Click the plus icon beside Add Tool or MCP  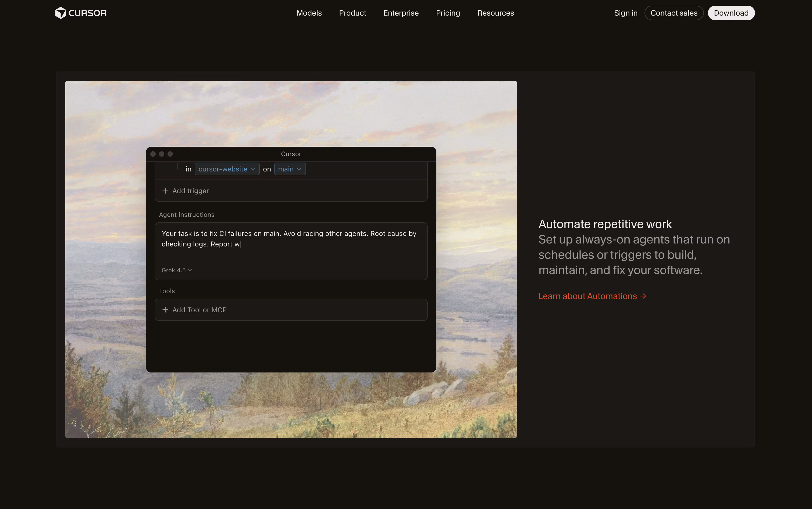pyautogui.click(x=165, y=310)
